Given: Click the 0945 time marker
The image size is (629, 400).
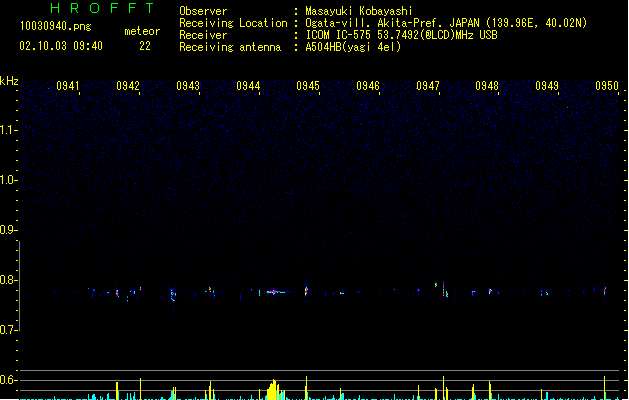Looking at the screenshot, I should pos(308,86).
